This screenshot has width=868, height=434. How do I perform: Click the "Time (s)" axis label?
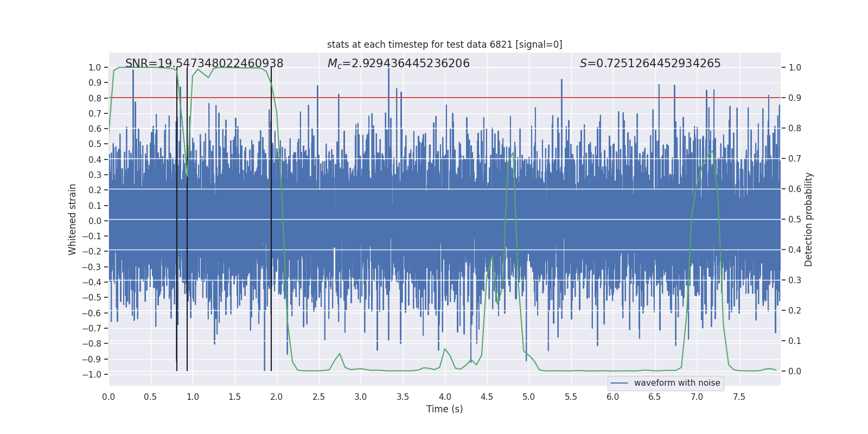[x=445, y=409]
